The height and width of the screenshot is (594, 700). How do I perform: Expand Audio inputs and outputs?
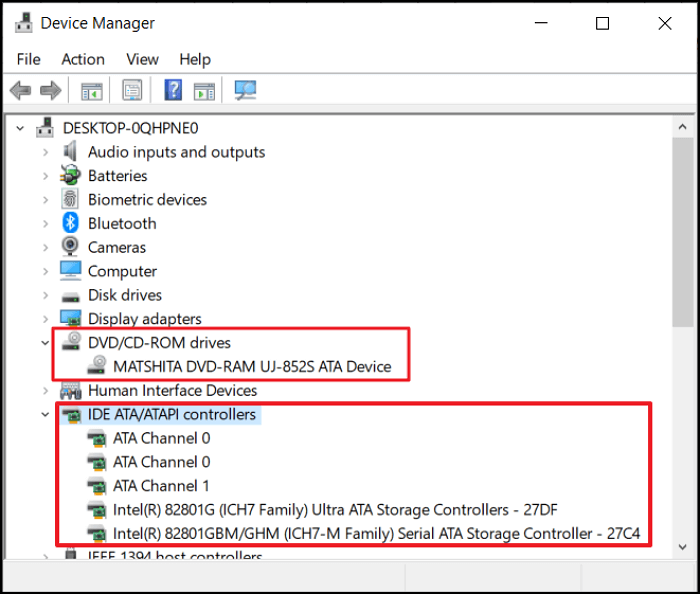(46, 152)
